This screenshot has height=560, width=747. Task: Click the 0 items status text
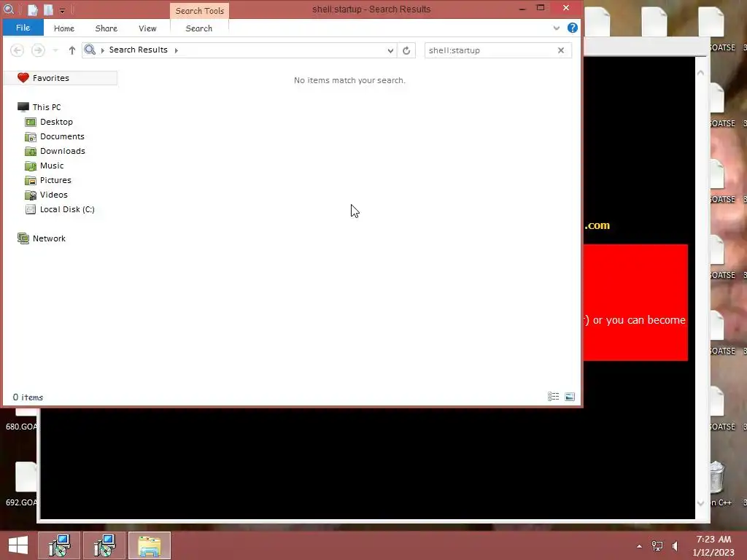(28, 397)
